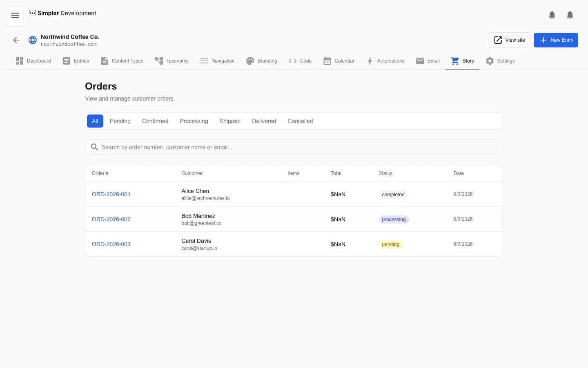Click the email carol@startup.io
588x368 pixels.
click(199, 248)
